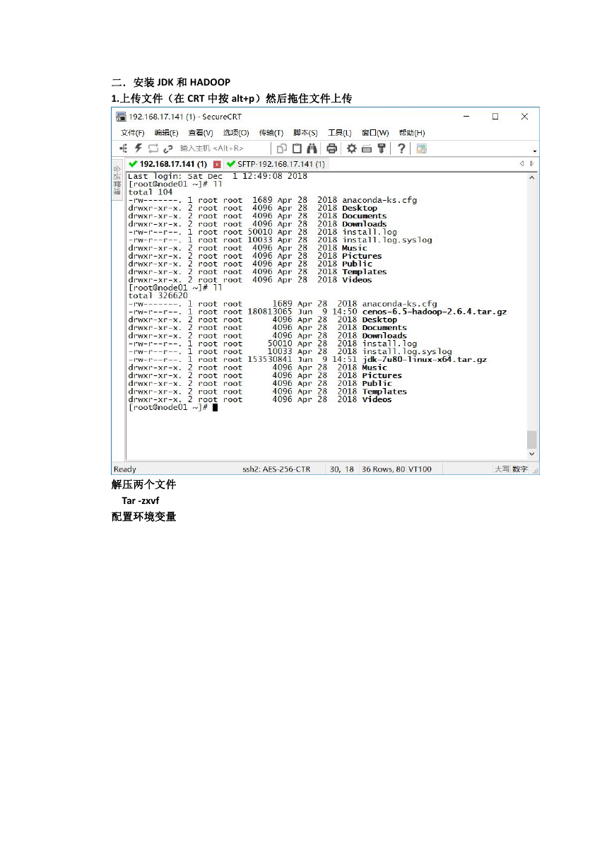Click the Reconnect arrows toolbar icon

coord(153,148)
